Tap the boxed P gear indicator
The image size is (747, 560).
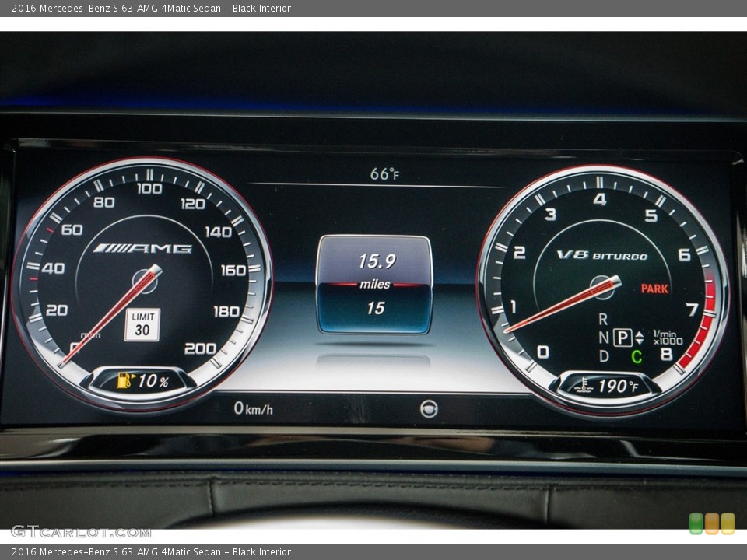(622, 338)
